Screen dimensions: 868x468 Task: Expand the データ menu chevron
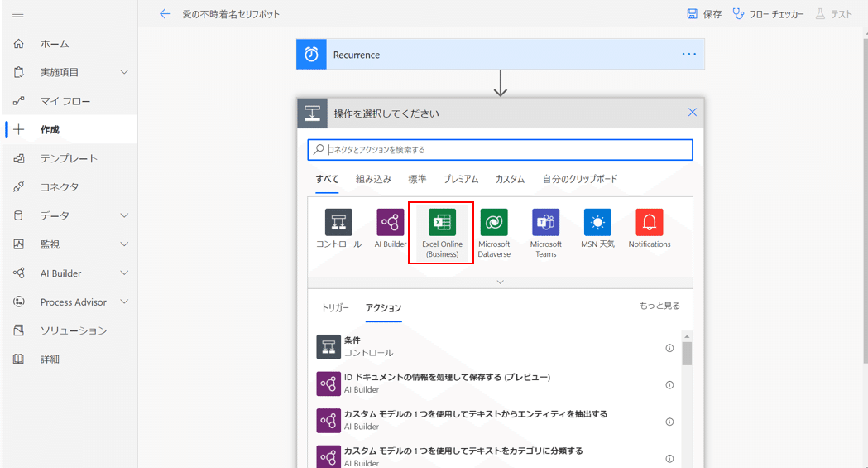(124, 215)
